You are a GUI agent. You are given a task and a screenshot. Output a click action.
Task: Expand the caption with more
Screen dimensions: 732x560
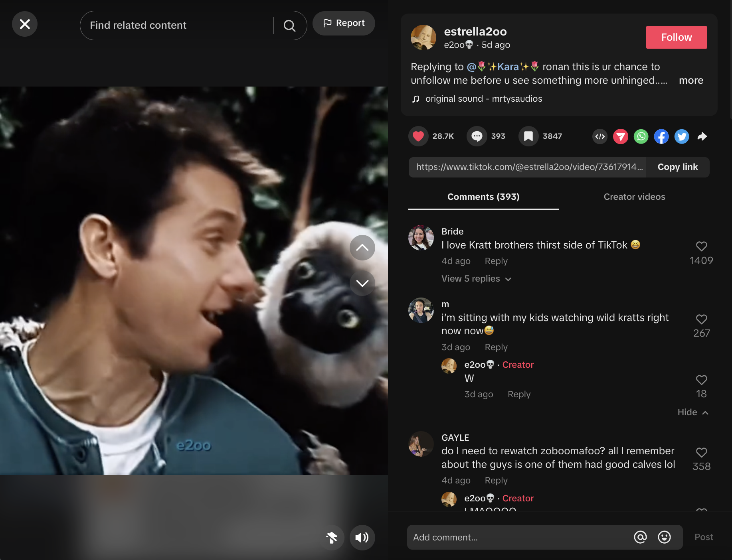691,81
